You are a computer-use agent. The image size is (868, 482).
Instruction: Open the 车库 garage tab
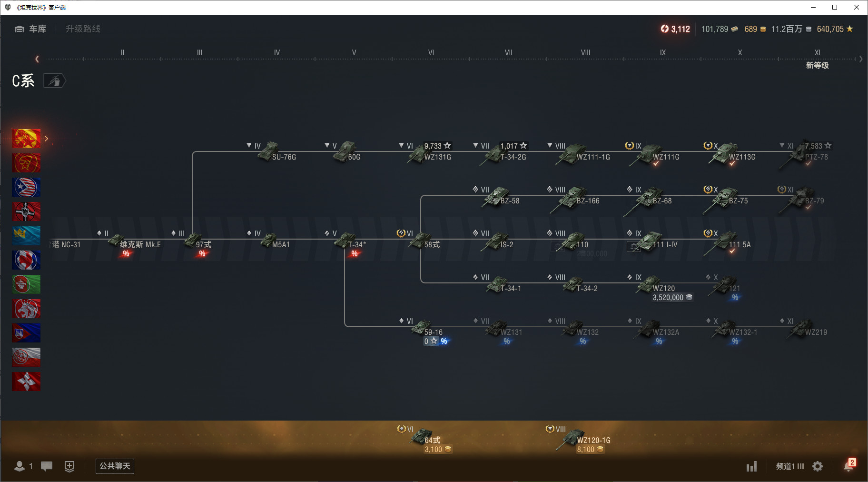click(30, 29)
